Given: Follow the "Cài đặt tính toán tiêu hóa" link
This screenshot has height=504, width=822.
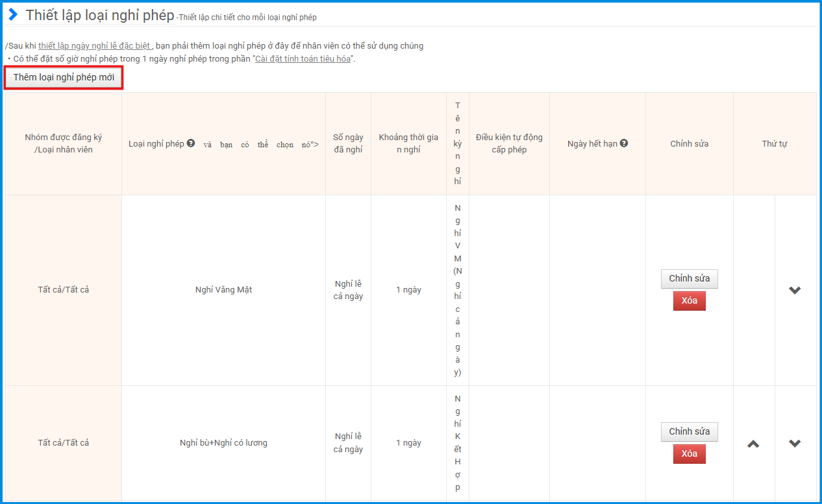Looking at the screenshot, I should click(303, 59).
